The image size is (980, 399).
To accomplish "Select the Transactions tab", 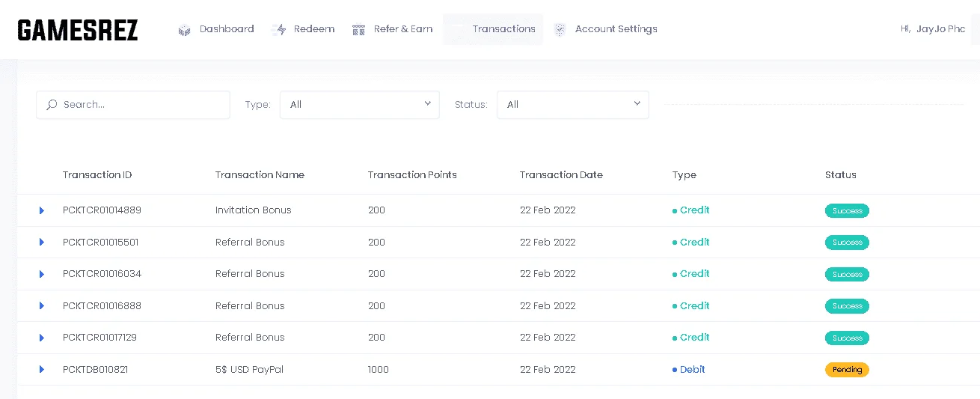I will pyautogui.click(x=493, y=29).
